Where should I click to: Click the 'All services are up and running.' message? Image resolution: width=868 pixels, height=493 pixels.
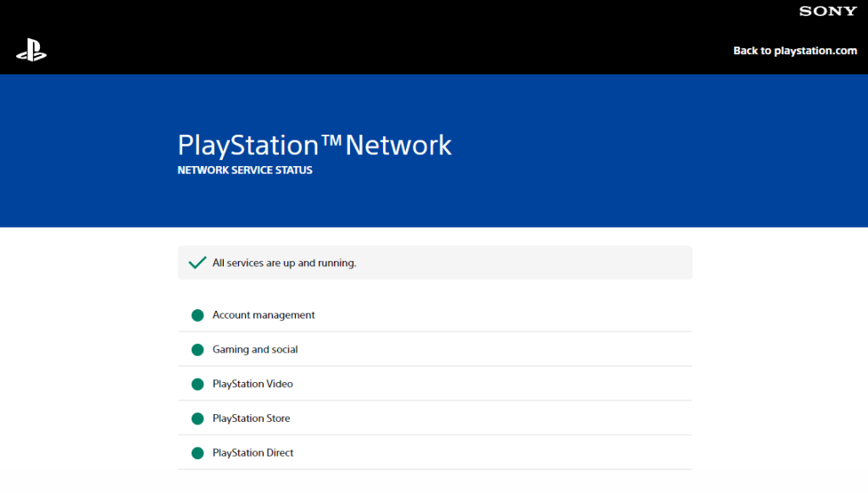285,263
